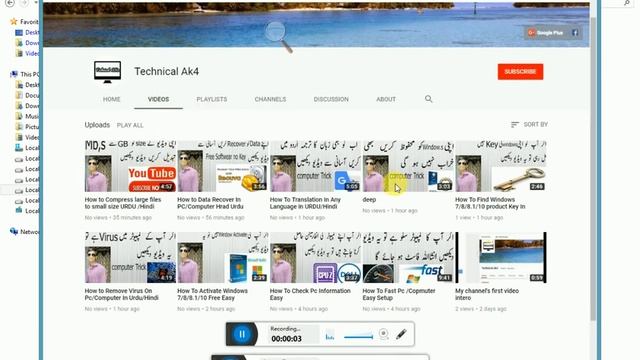Image resolution: width=640 pixels, height=360 pixels.
Task: Open the Uploads section link
Action: pos(97,125)
